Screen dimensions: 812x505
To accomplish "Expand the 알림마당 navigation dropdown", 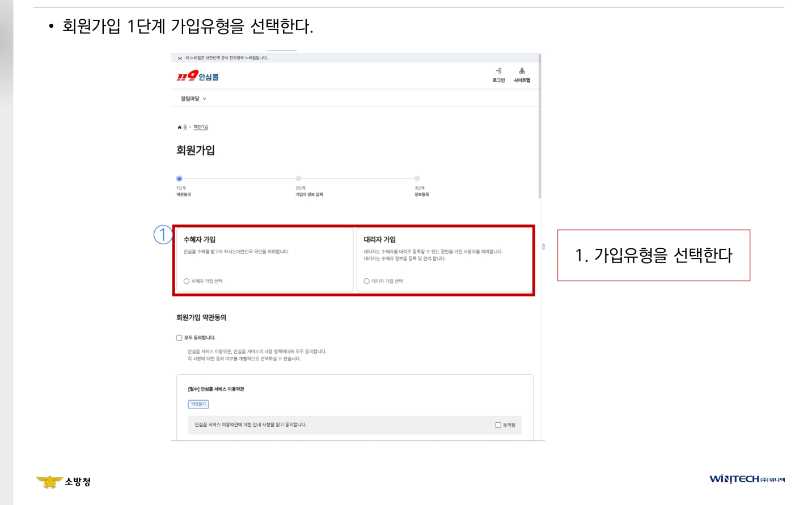I will tap(191, 97).
